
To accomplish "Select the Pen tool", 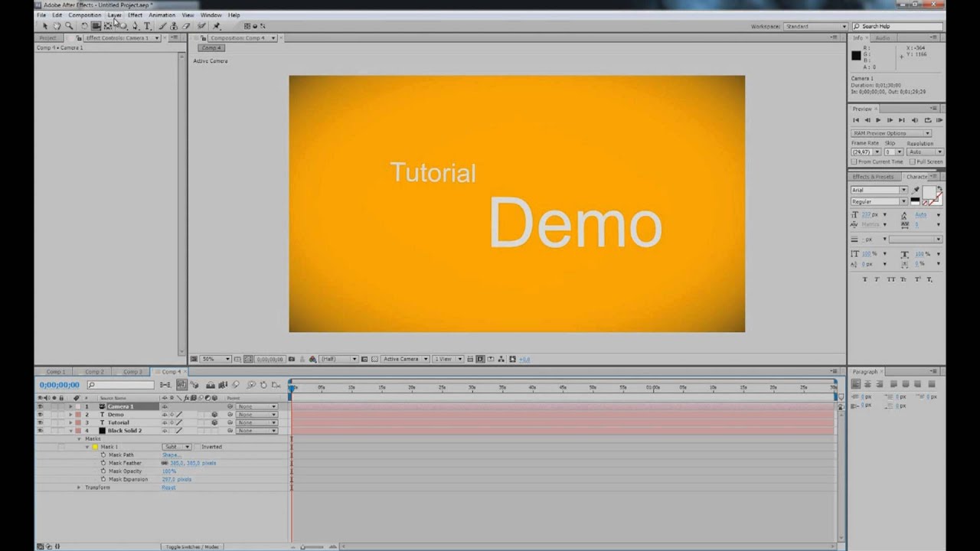I will click(135, 26).
